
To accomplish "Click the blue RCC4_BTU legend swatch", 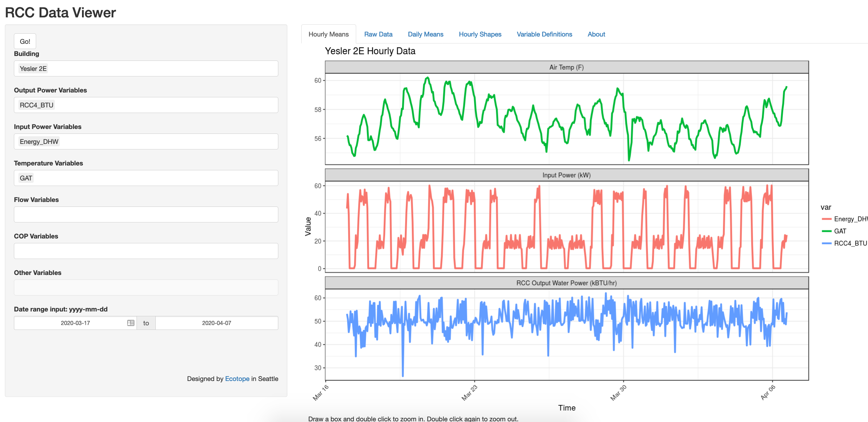I will point(827,243).
